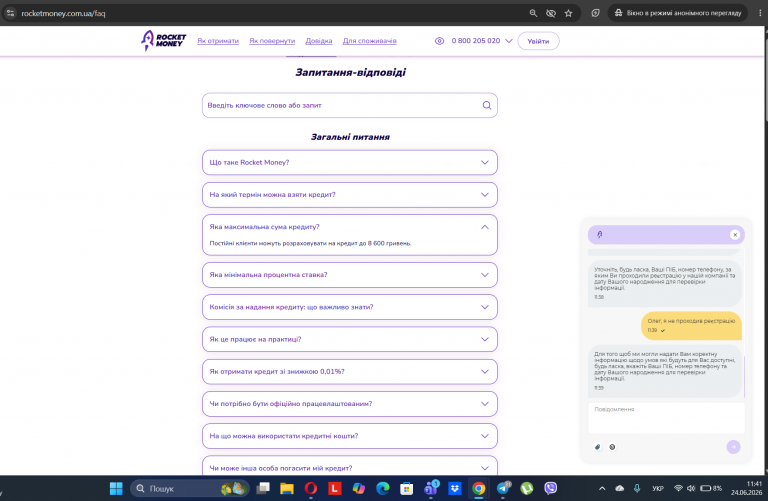The width and height of the screenshot is (768, 501).
Task: Click the Chrome icon on the taskbar
Action: pyautogui.click(x=479, y=488)
